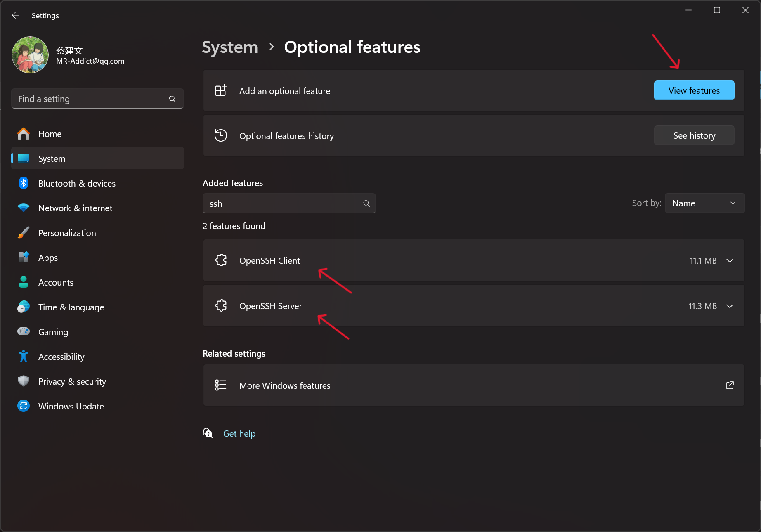
Task: Open Home in the sidebar
Action: click(x=97, y=134)
